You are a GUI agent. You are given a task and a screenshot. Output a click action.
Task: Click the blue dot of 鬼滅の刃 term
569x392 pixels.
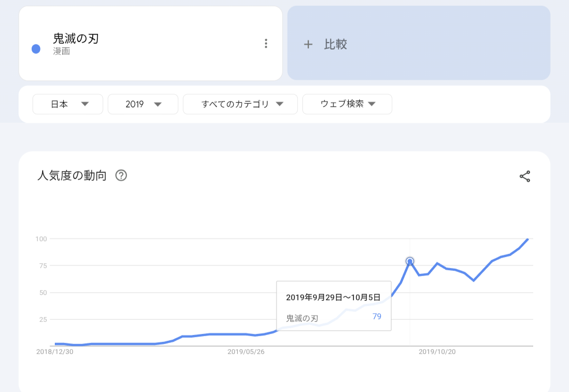[36, 49]
